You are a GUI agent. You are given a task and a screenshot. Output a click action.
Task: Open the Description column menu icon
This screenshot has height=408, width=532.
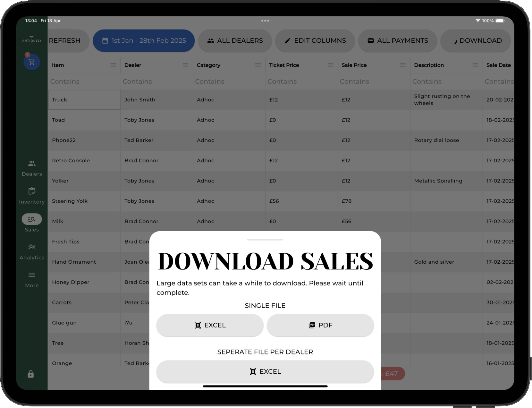(476, 65)
